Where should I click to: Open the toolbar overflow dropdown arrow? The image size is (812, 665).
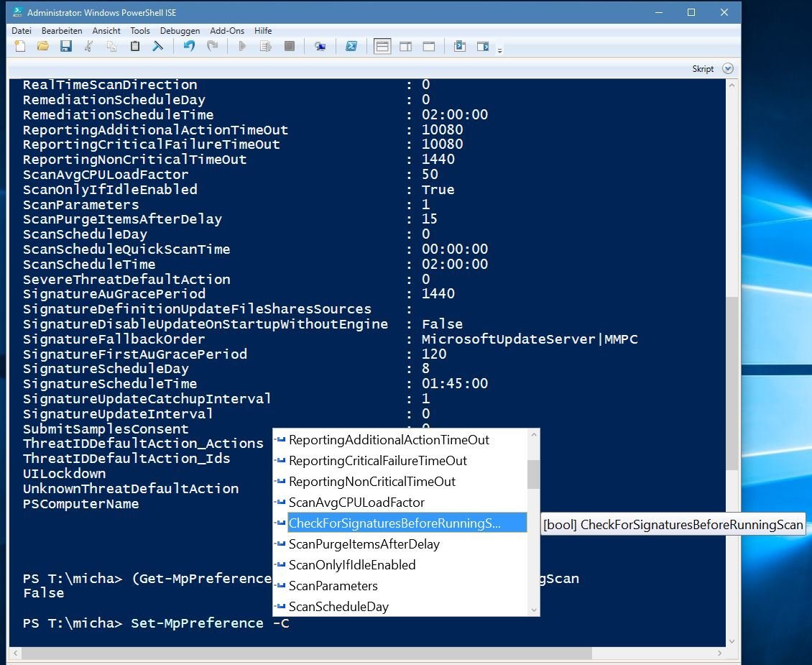click(499, 50)
